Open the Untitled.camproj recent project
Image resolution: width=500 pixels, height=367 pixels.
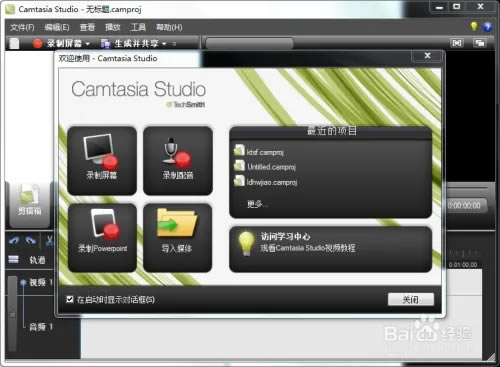coord(265,166)
